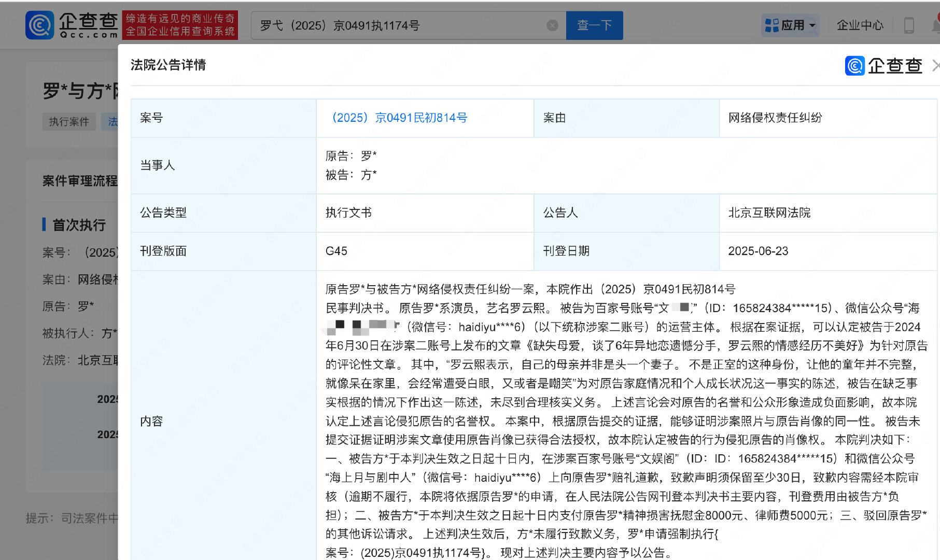Click the 执行文书 announcement type value
940x560 pixels.
coord(348,213)
